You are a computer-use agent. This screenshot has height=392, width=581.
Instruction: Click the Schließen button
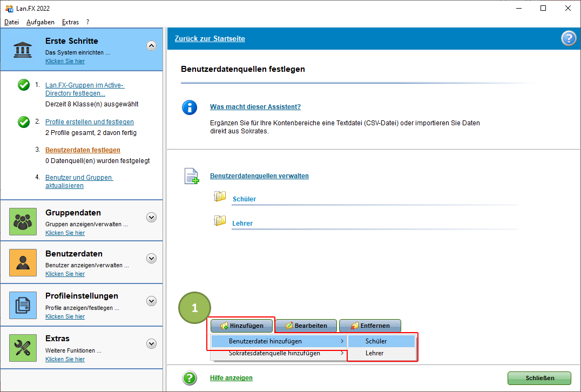click(539, 378)
